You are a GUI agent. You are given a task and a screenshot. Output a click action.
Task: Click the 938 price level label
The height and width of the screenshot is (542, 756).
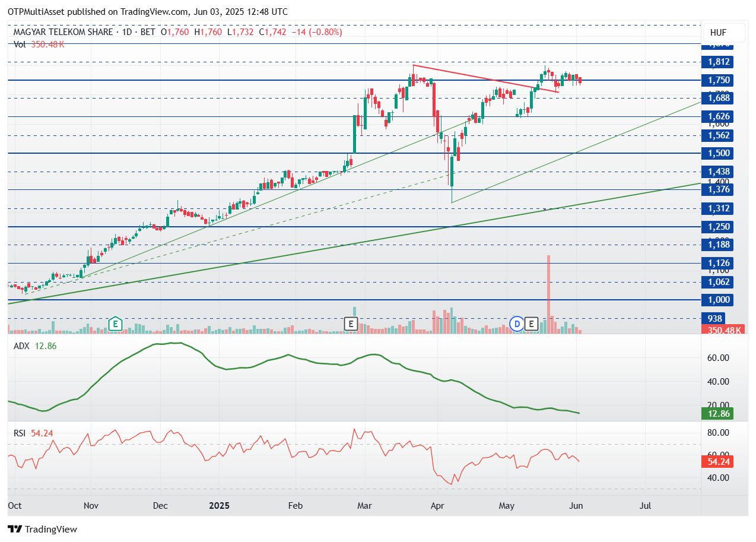(x=714, y=319)
